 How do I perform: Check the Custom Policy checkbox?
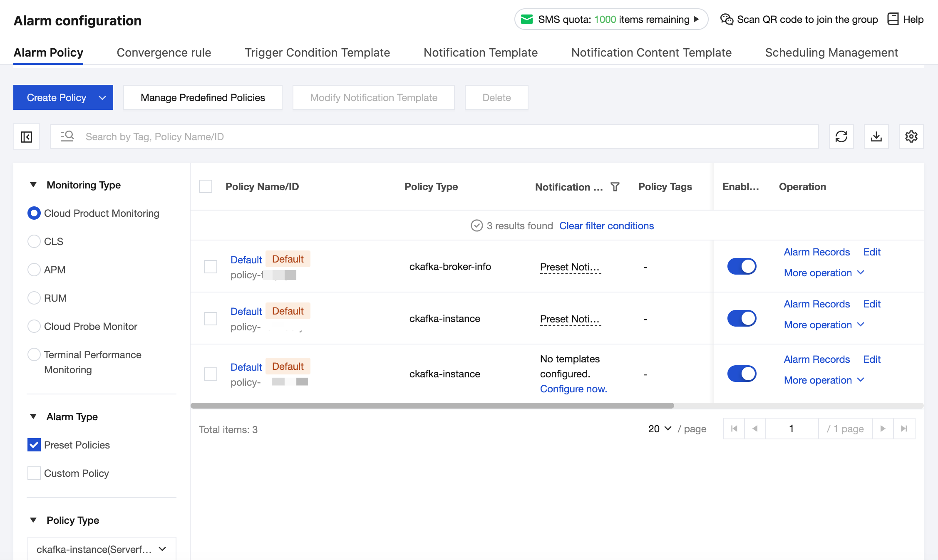[34, 473]
